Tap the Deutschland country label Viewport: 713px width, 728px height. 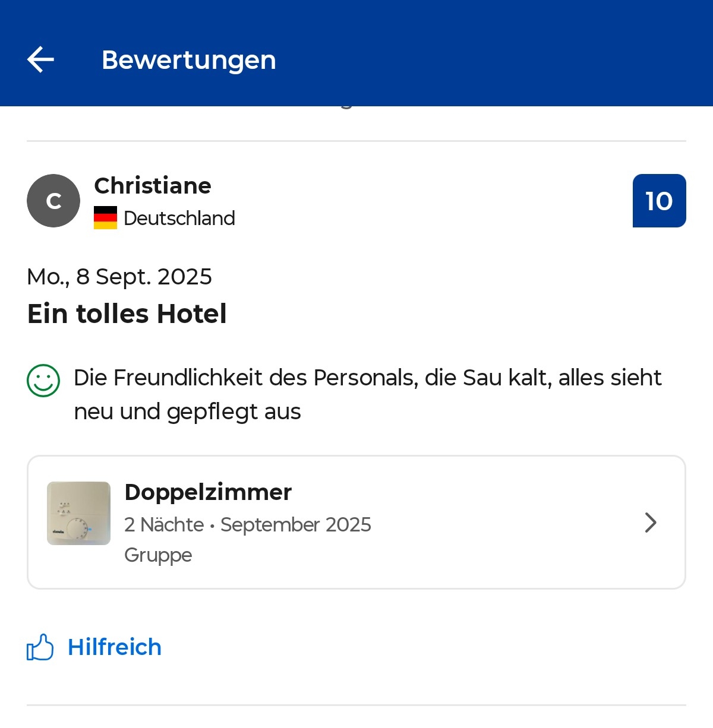(x=179, y=219)
